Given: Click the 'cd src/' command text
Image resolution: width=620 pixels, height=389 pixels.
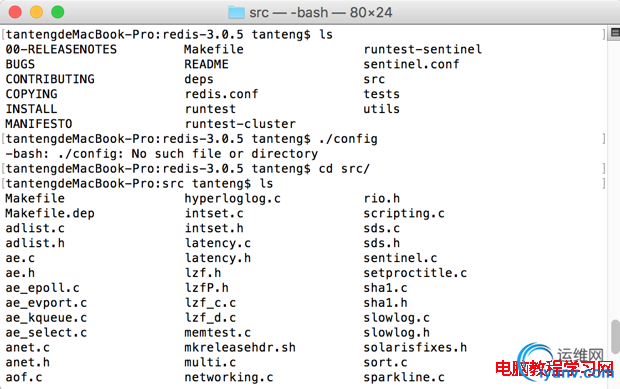Looking at the screenshot, I should (344, 169).
